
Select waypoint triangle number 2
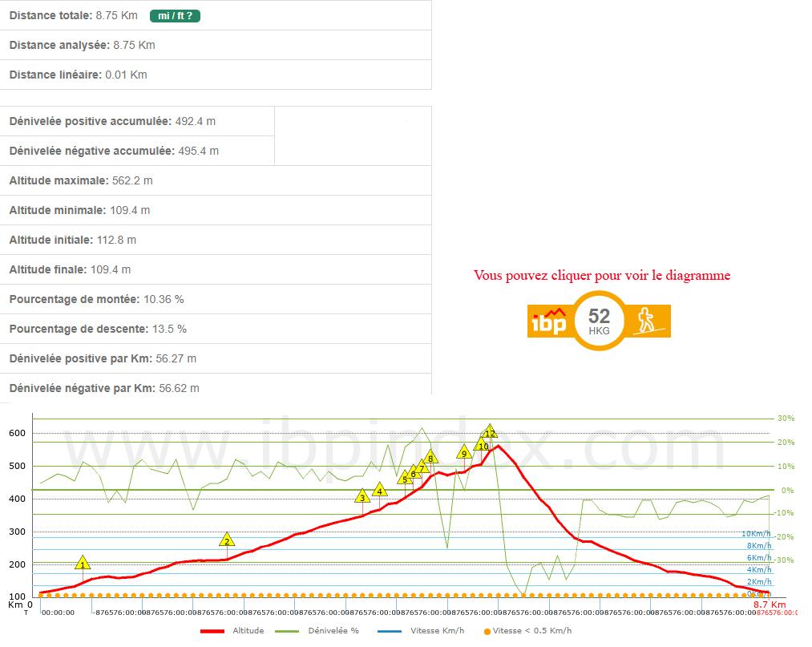coord(227,540)
